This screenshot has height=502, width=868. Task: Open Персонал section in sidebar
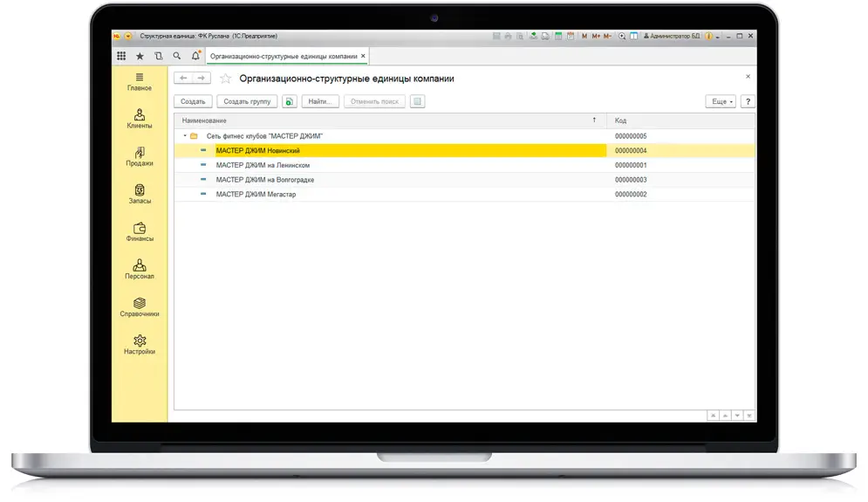pos(140,270)
